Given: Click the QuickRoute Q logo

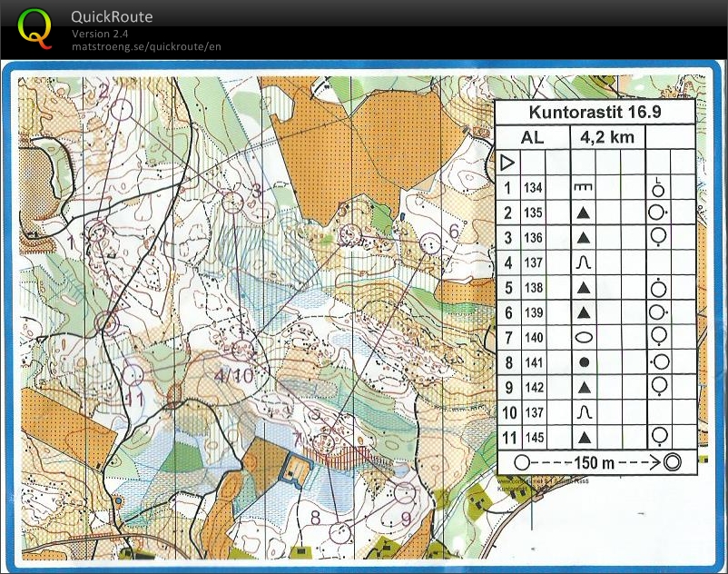Looking at the screenshot, I should pos(35,27).
